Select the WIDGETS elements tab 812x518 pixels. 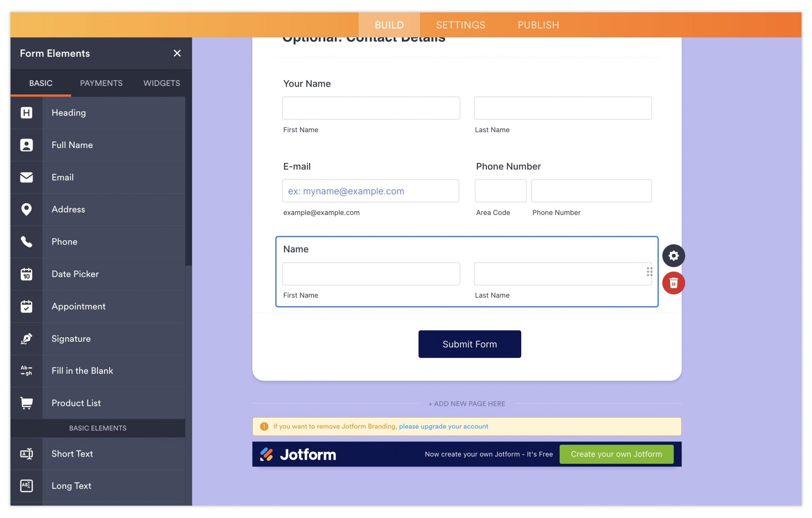point(162,83)
